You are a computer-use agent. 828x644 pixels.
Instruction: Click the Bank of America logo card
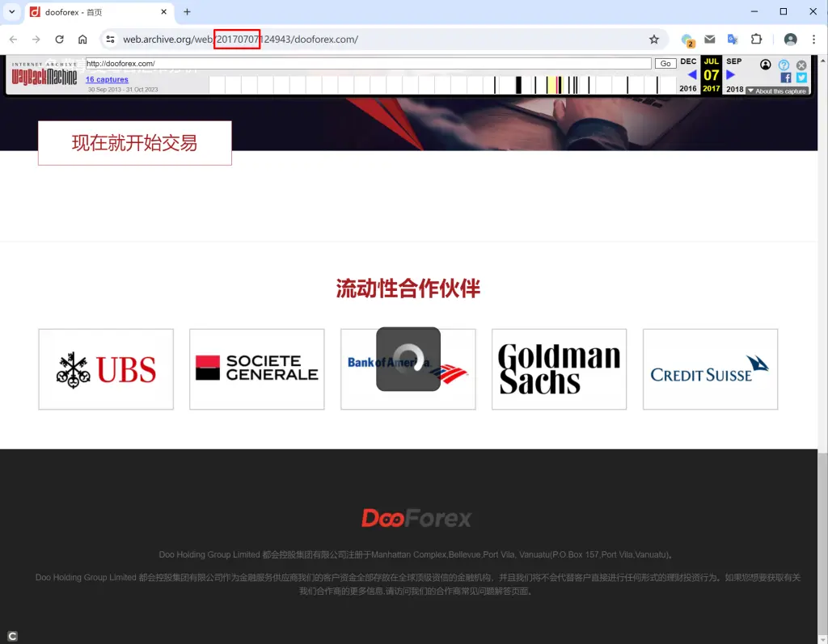click(408, 369)
